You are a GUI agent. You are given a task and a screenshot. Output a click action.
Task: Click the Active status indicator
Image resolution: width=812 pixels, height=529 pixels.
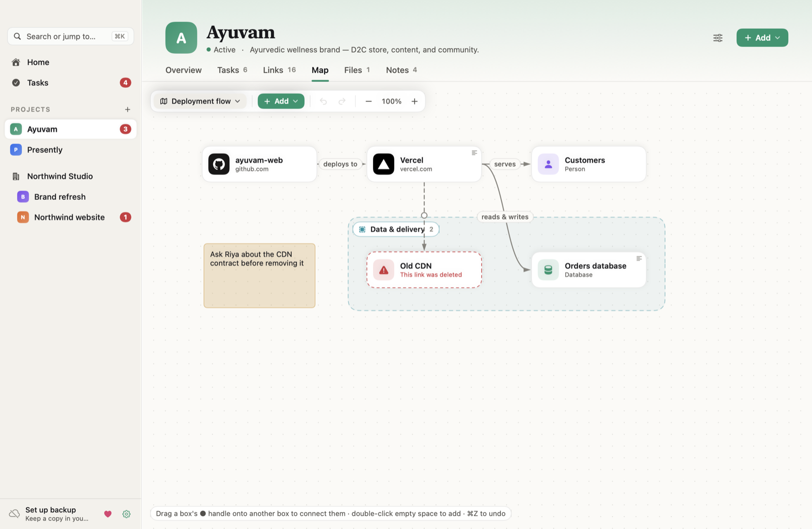coord(221,50)
